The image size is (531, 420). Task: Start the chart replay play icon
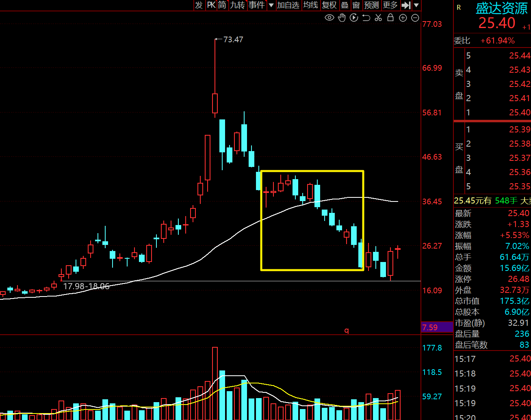pos(354,17)
